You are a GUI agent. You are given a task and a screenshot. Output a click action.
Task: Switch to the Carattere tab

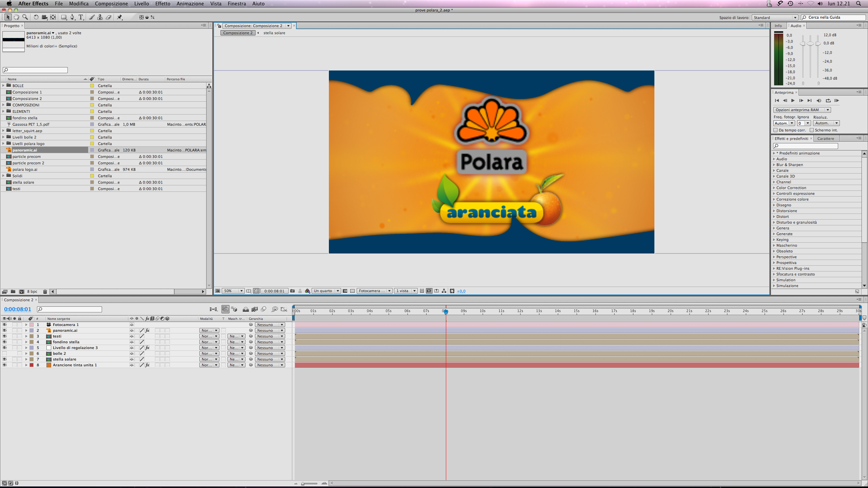(x=825, y=139)
